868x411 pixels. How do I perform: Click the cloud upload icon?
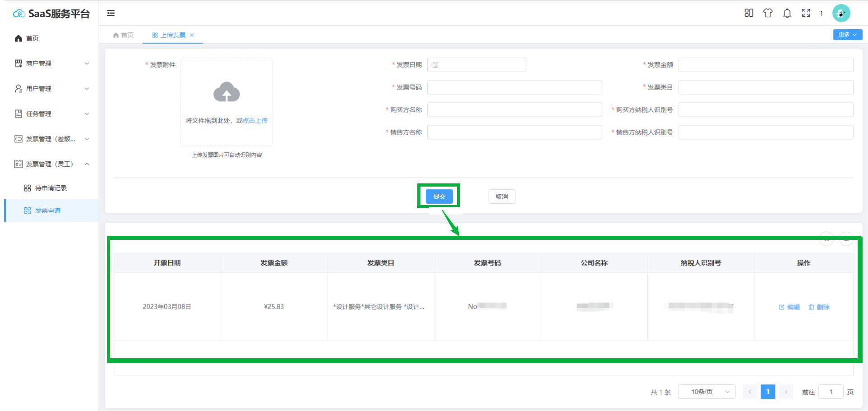226,92
